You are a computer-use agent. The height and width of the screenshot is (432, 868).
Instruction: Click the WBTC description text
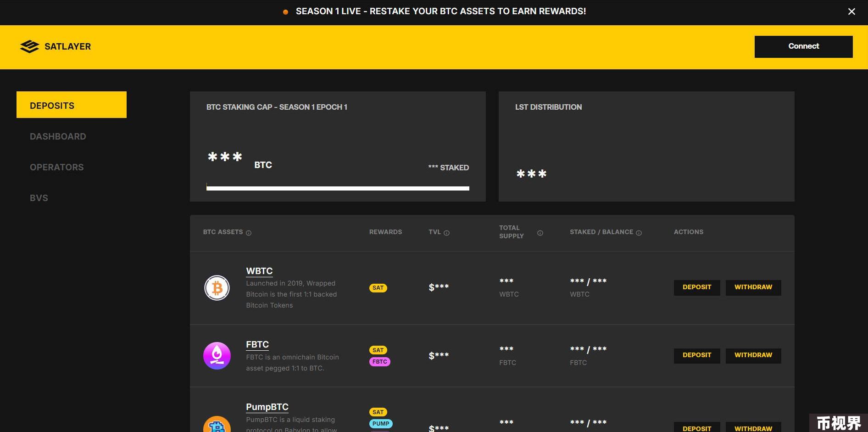(291, 294)
